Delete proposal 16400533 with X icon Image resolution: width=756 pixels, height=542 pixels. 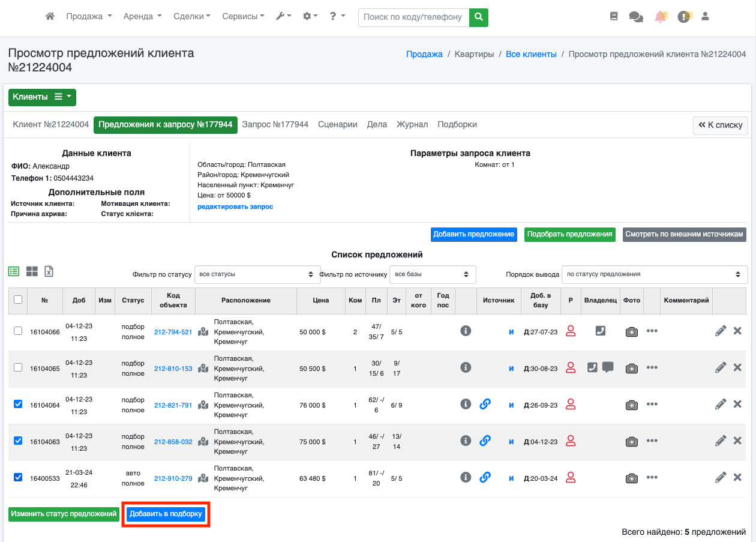[x=738, y=478]
